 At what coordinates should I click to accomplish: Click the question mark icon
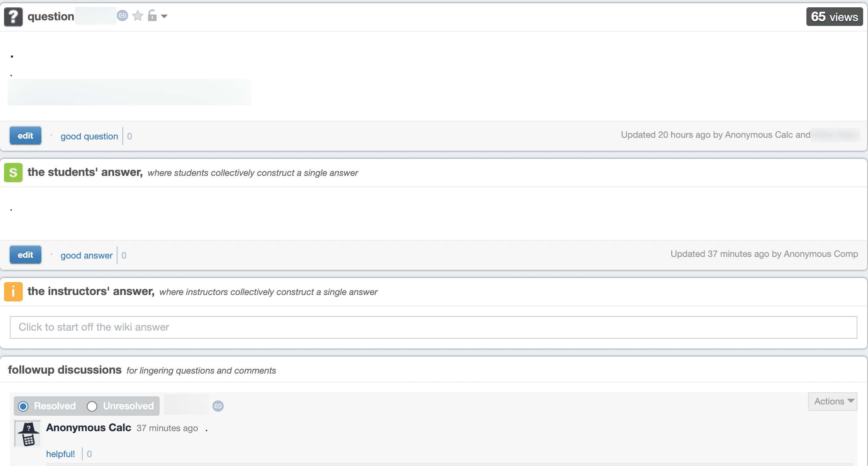click(13, 16)
